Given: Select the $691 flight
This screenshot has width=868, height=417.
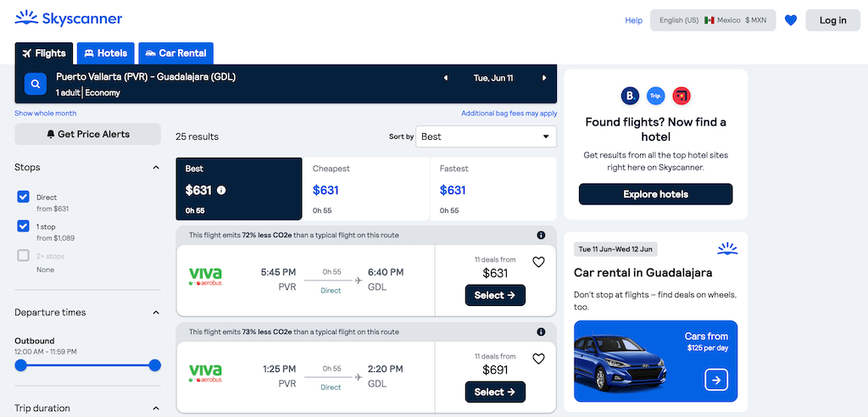Looking at the screenshot, I should [495, 392].
